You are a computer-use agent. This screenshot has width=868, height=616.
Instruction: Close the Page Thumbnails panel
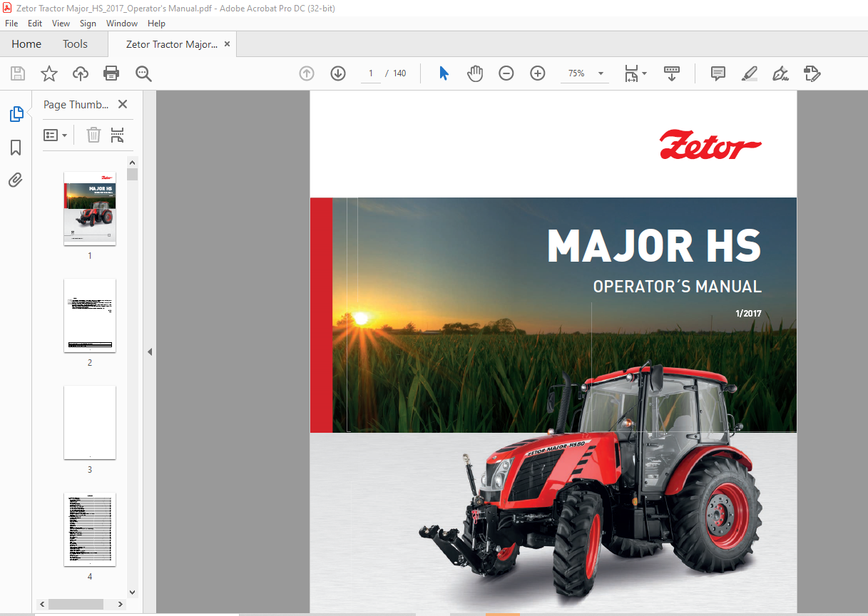[123, 104]
